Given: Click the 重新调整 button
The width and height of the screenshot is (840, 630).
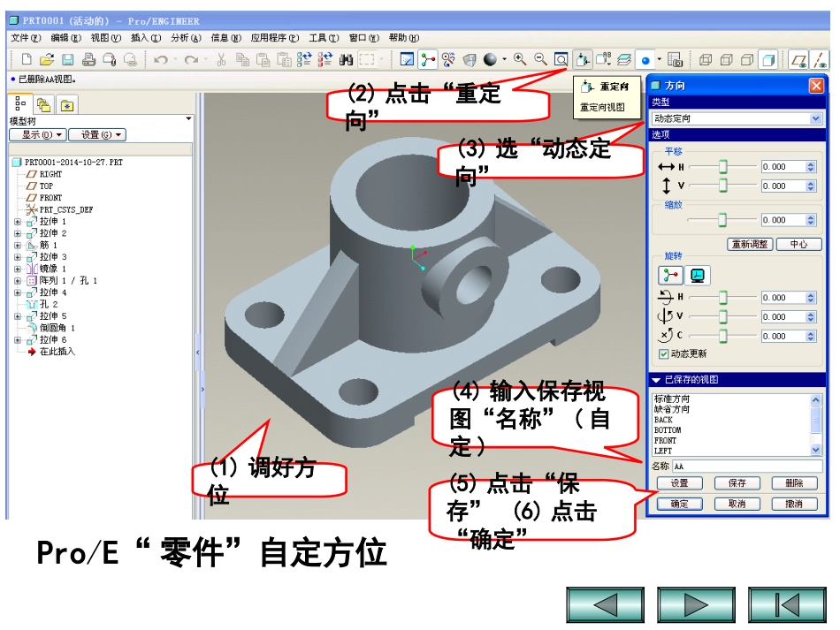Looking at the screenshot, I should (x=750, y=244).
